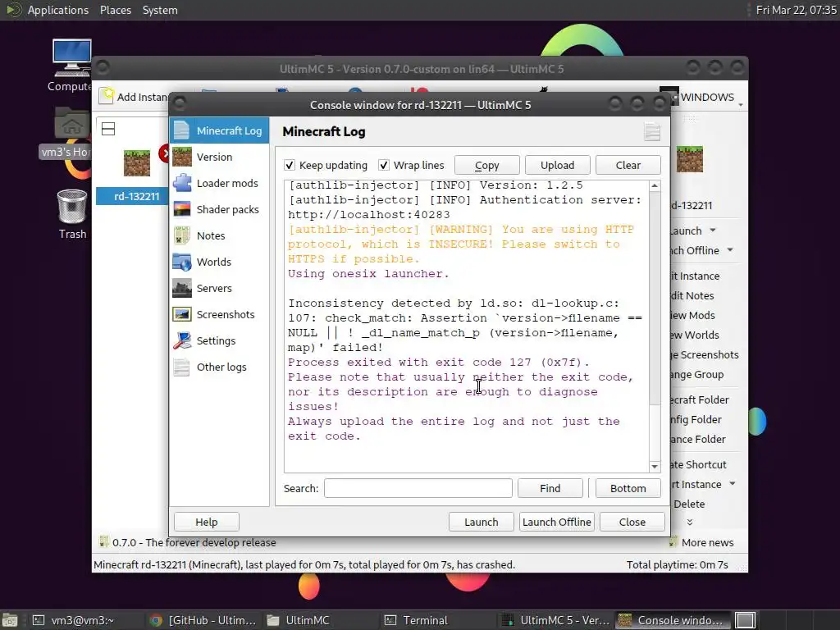Click the log page icon beside heading

click(x=652, y=132)
